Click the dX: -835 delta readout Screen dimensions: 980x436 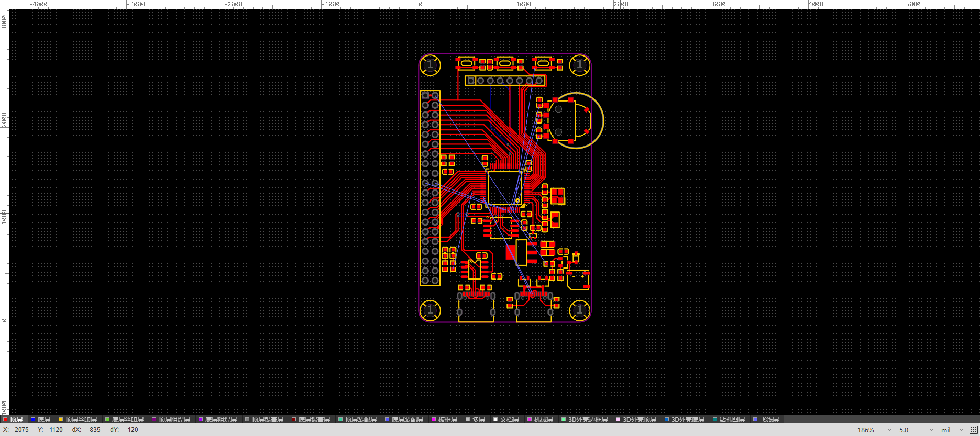pos(86,430)
